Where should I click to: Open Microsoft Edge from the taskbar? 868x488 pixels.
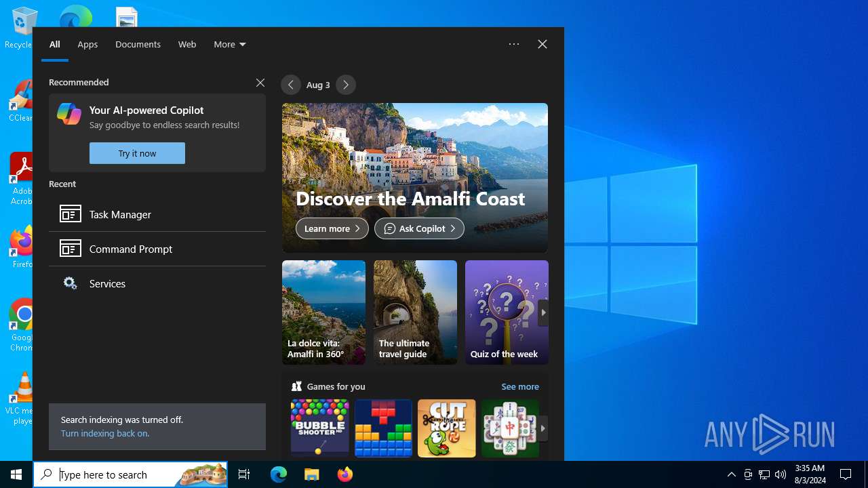tap(279, 474)
